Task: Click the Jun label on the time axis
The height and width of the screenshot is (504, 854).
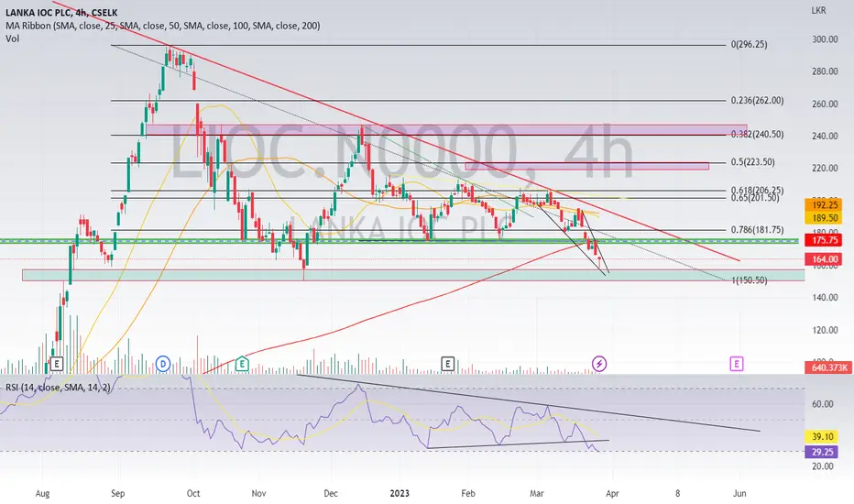Action: (739, 494)
